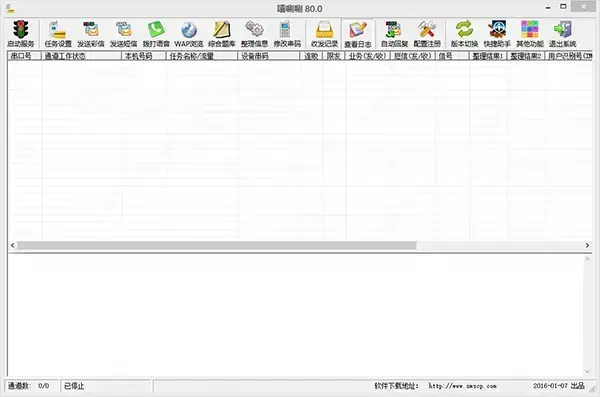Click the 发送彩信 send MMS icon
Screen dimensions: 600x397
(91, 34)
